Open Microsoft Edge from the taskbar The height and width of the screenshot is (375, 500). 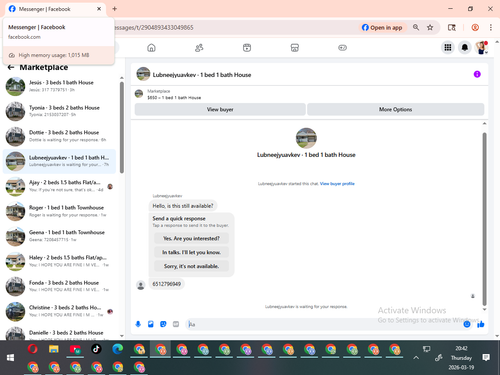(x=117, y=349)
